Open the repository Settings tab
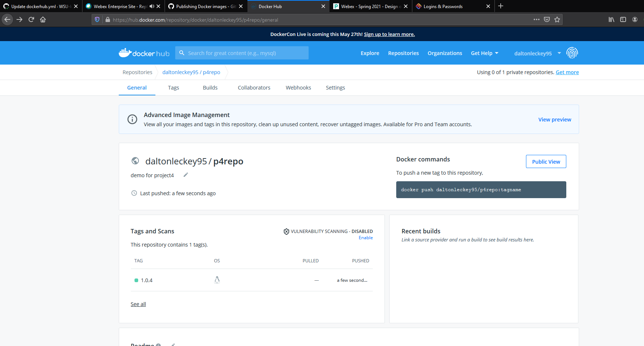The width and height of the screenshot is (644, 346). 335,88
